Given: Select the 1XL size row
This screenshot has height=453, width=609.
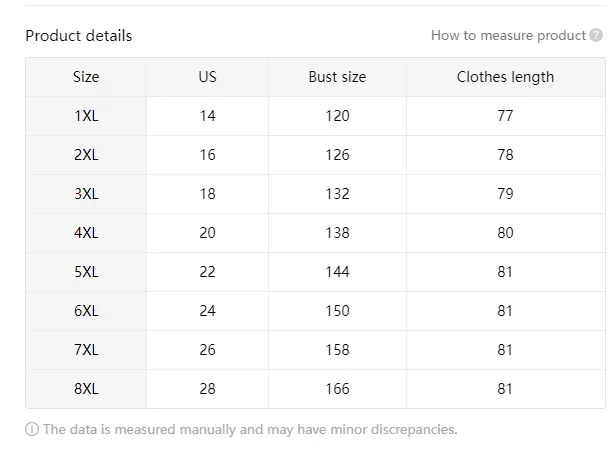Looking at the screenshot, I should pyautogui.click(x=86, y=116).
